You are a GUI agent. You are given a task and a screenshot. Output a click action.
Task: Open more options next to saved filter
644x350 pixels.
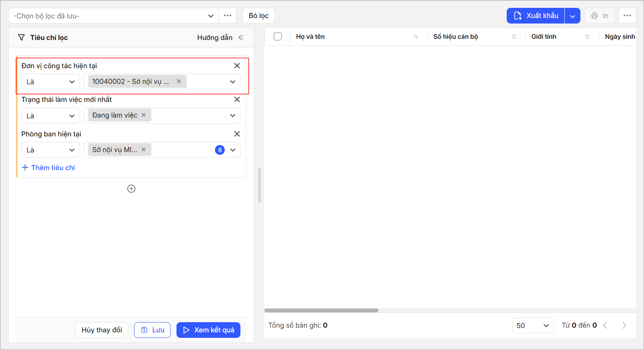(x=227, y=16)
